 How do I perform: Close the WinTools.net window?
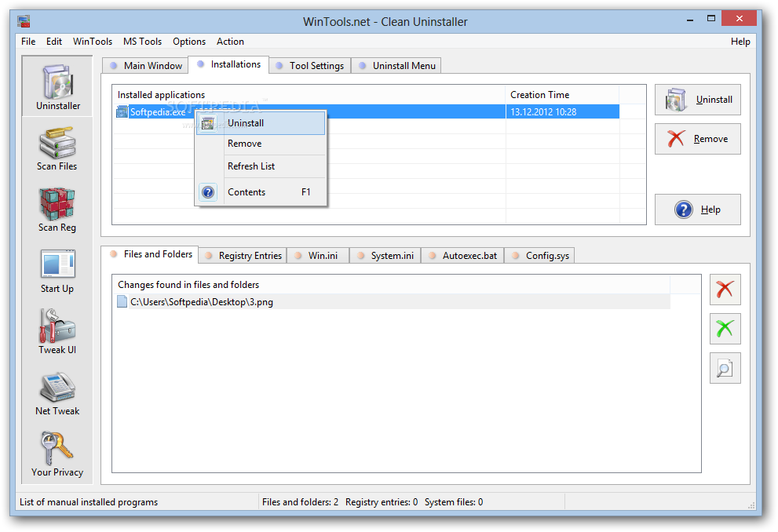(739, 19)
